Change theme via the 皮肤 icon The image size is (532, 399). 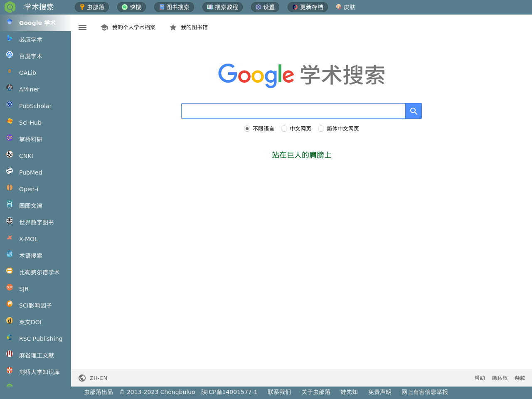[x=345, y=7]
